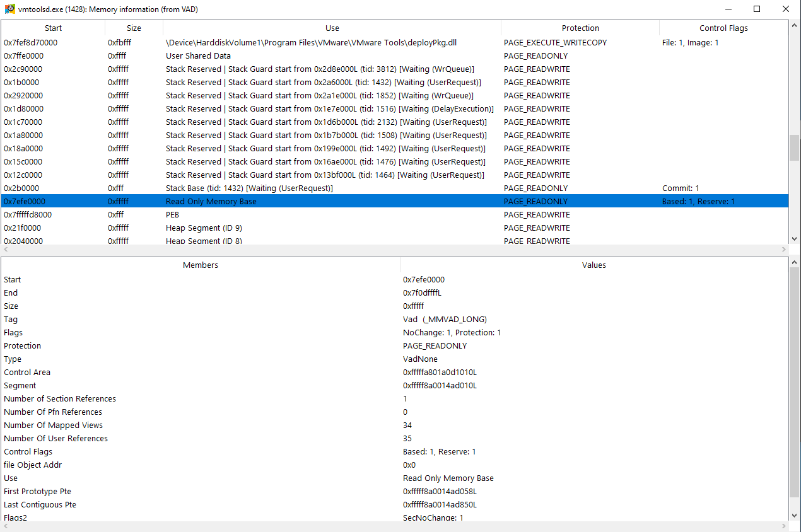Click Segment value 0xfffff8a0014ad010L
The image size is (801, 532).
[440, 385]
